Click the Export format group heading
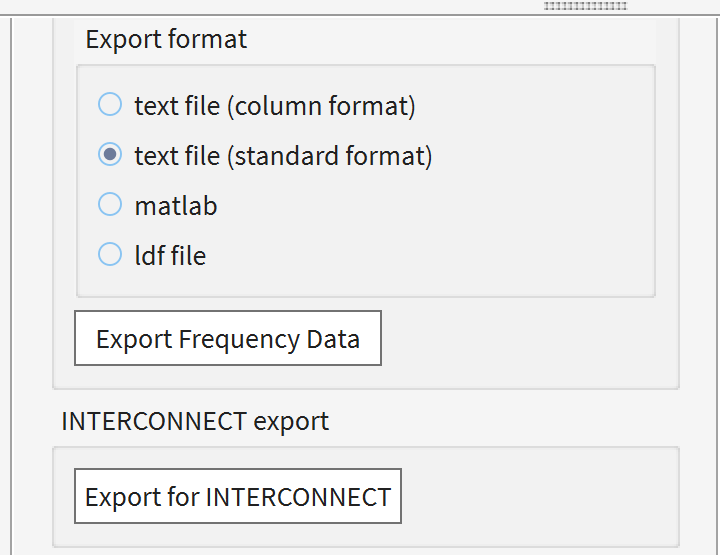The image size is (720, 555). pos(166,40)
